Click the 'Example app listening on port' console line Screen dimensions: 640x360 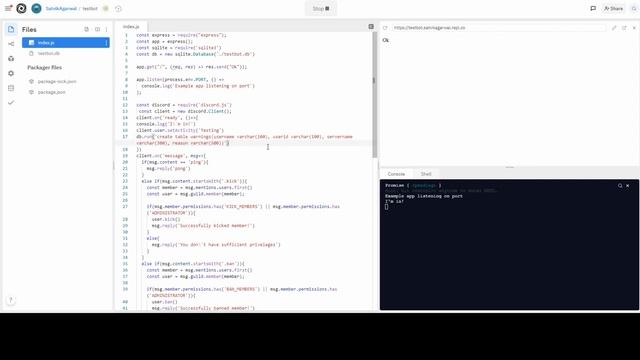[x=424, y=196]
